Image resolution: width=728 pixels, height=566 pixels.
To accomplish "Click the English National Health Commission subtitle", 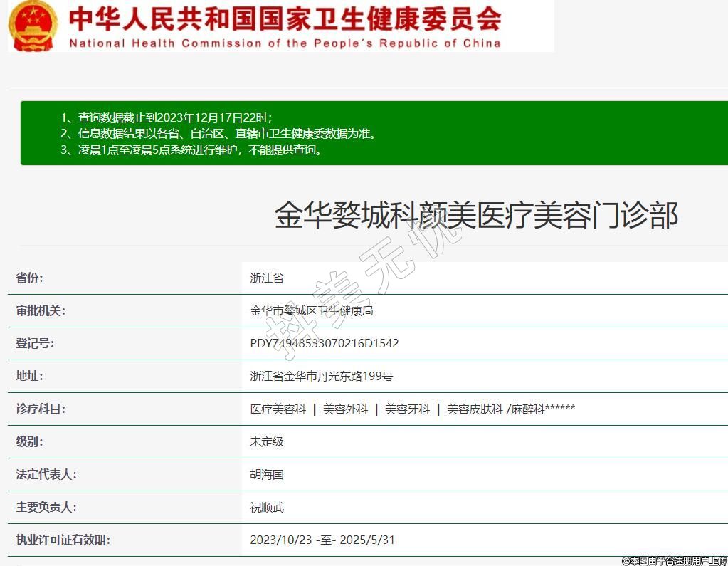I will click(x=285, y=43).
